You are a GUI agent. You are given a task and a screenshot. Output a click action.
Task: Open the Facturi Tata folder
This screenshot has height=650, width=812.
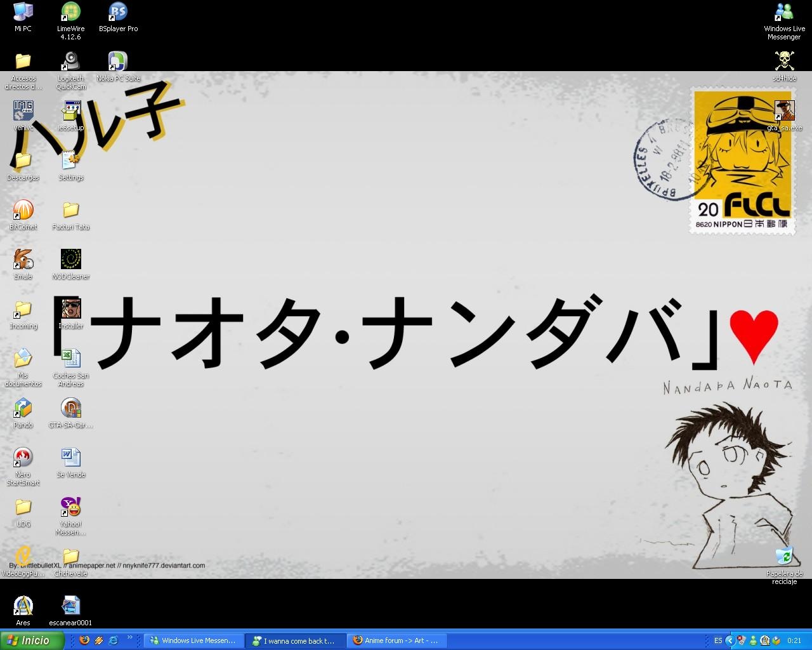point(70,215)
